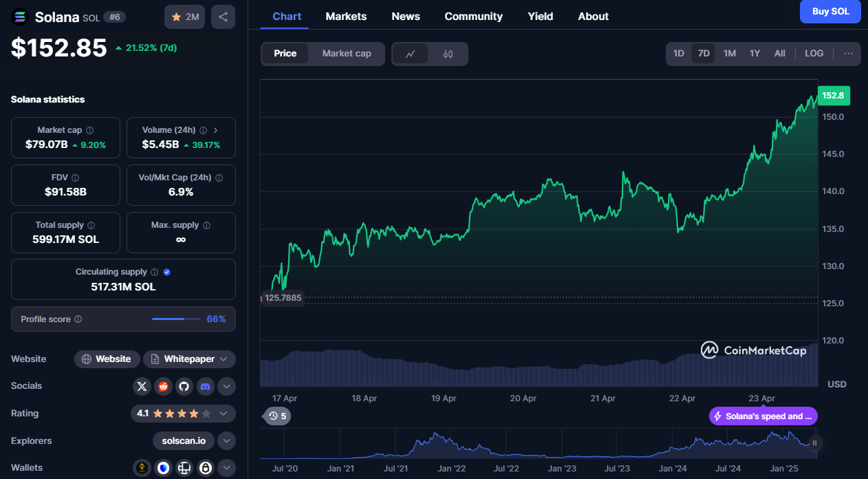Open the blue shield wallet icon
The image size is (868, 479).
click(x=163, y=468)
